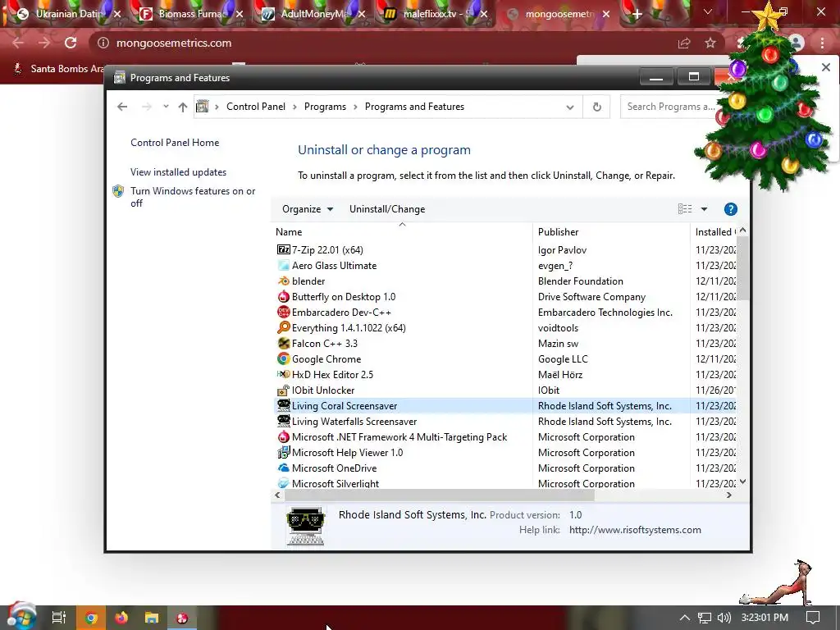Click the Butterfly on Desktop 1.0 icon
The width and height of the screenshot is (840, 630).
pyautogui.click(x=283, y=296)
